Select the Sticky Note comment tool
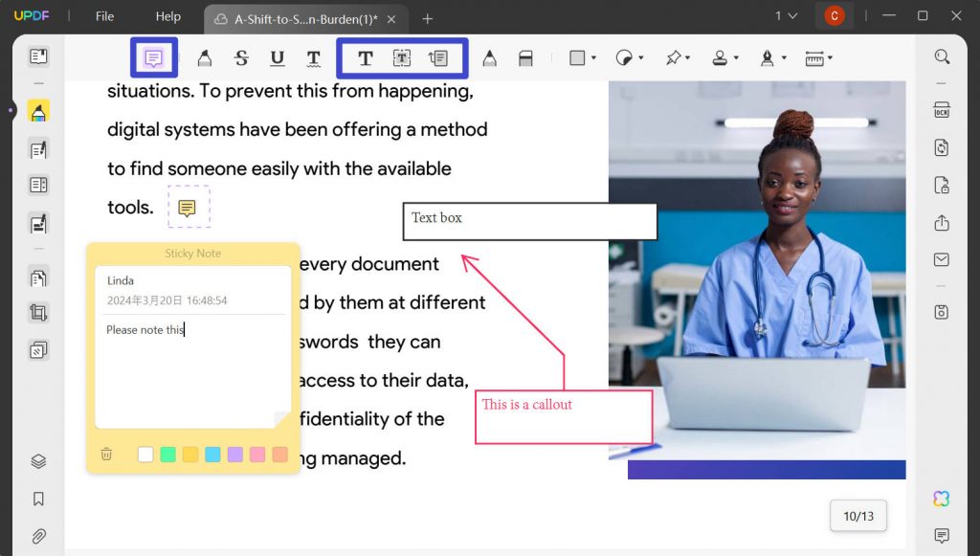Screen dimensions: 980x556 (x=153, y=57)
